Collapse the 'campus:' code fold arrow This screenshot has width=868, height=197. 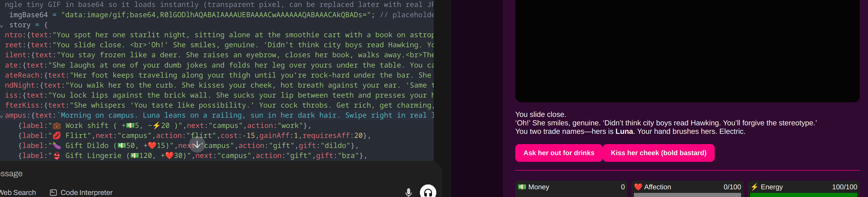2,116
